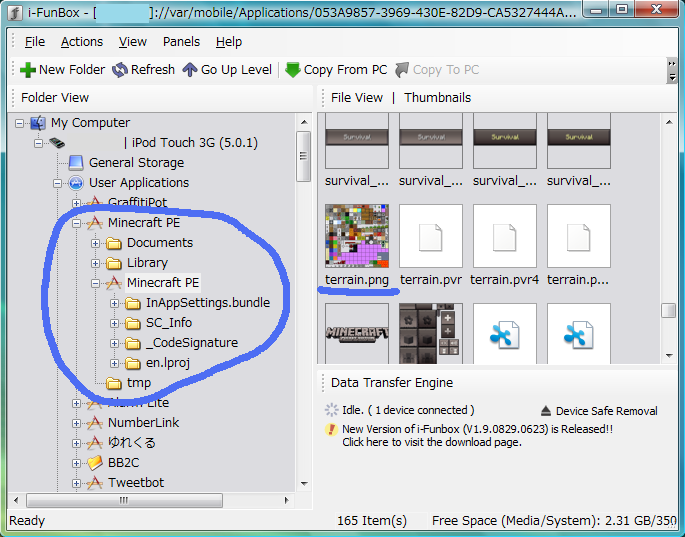685x537 pixels.
Task: Click the InAppSettings.bundle folder icon
Action: (132, 303)
